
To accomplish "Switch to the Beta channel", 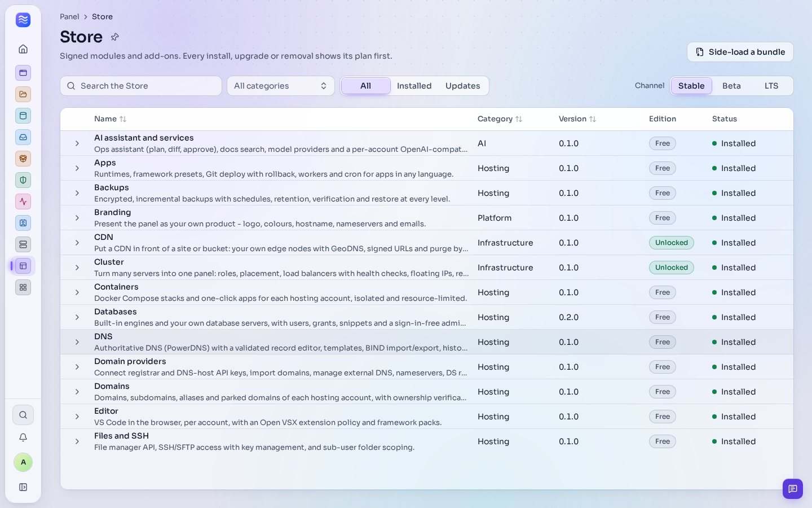I will click(x=731, y=86).
